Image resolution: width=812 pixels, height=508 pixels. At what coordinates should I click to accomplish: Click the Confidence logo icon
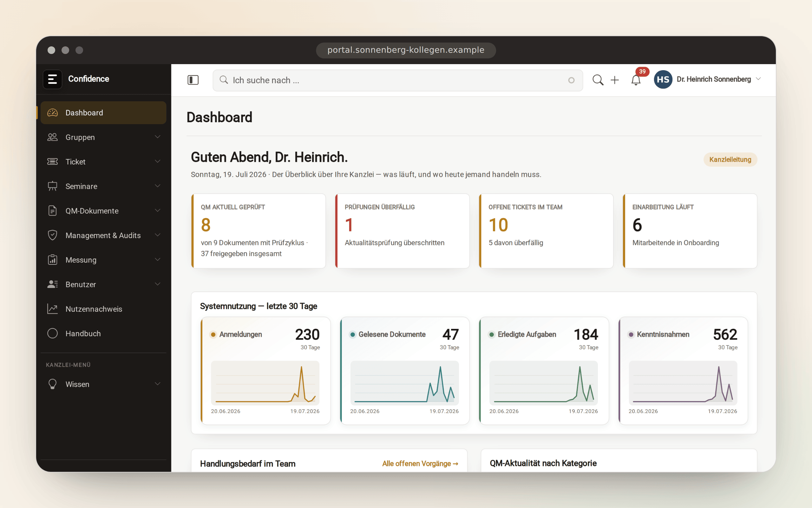pyautogui.click(x=53, y=79)
